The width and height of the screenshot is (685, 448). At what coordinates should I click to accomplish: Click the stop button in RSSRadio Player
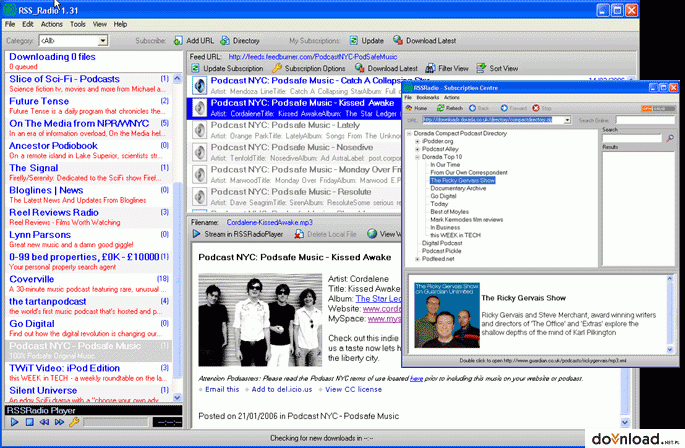[29, 422]
